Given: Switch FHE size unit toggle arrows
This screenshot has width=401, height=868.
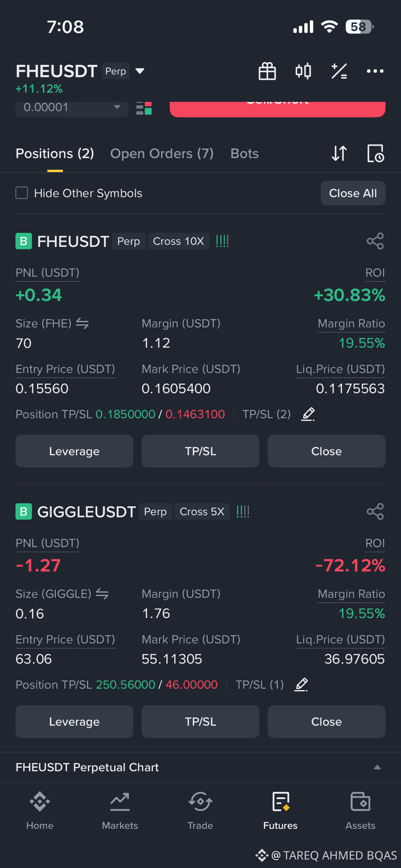Looking at the screenshot, I should click(82, 323).
